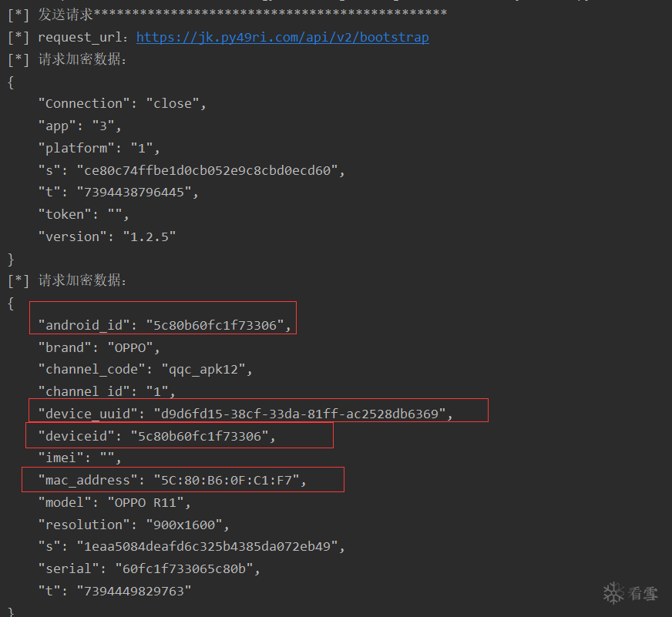Screen dimensions: 672x617
Task: Click the empty "token" entry
Action: [x=83, y=215]
